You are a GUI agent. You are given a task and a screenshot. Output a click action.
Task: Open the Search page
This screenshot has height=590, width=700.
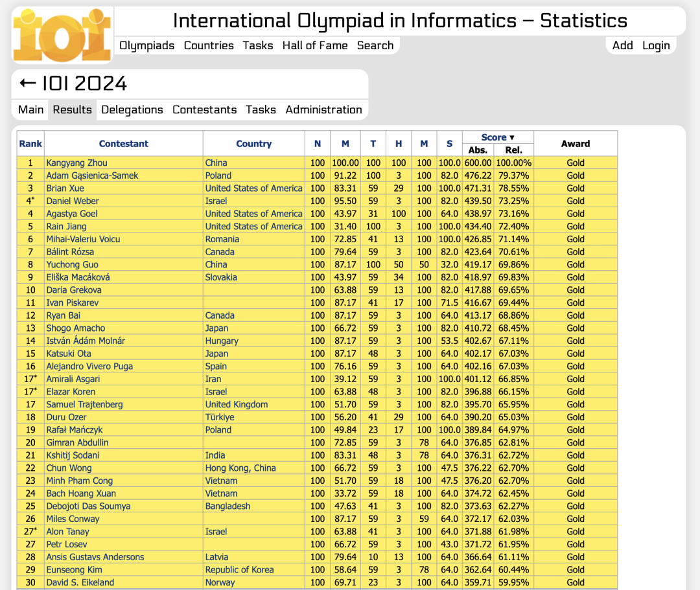coord(375,45)
